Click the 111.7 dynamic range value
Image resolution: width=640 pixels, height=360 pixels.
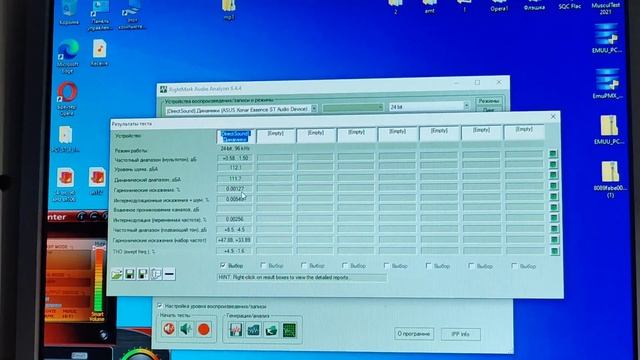pyautogui.click(x=235, y=178)
